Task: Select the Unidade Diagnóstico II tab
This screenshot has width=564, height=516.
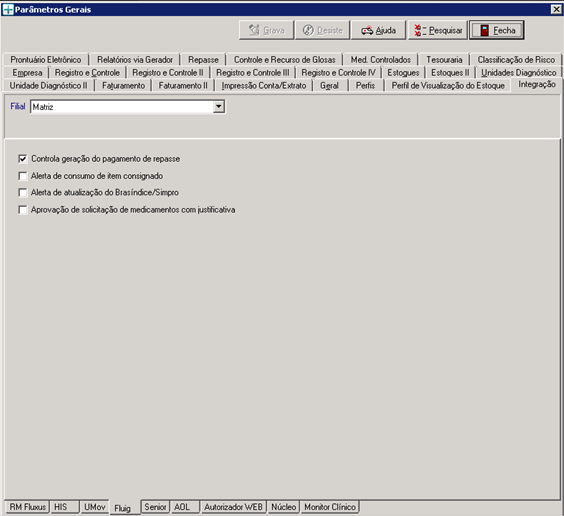Action: tap(49, 86)
